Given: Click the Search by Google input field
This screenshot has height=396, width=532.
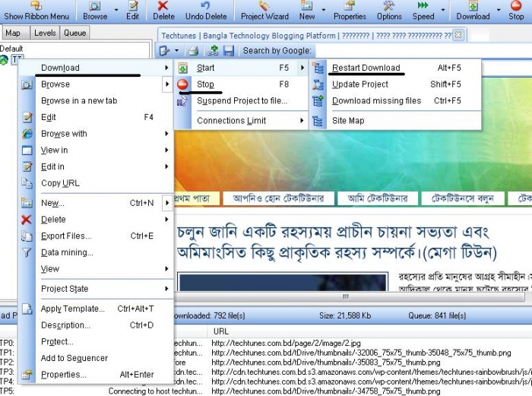Looking at the screenshot, I should (x=423, y=51).
